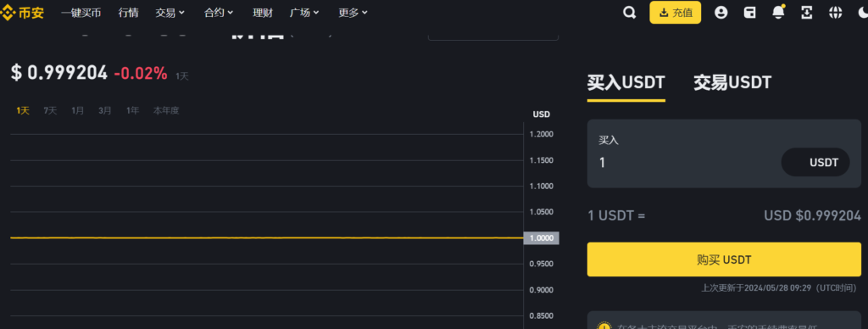The height and width of the screenshot is (329, 868).
Task: Expand the 合约 dropdown menu
Action: 219,13
